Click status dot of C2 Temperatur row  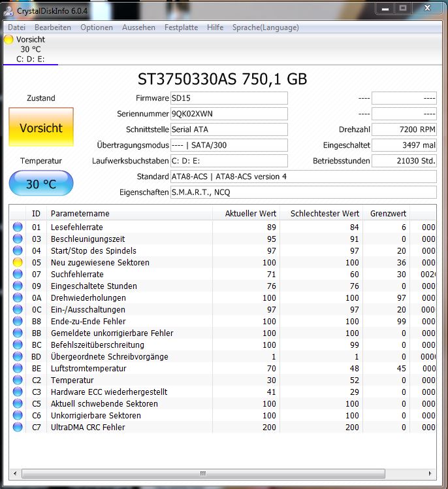[18, 380]
